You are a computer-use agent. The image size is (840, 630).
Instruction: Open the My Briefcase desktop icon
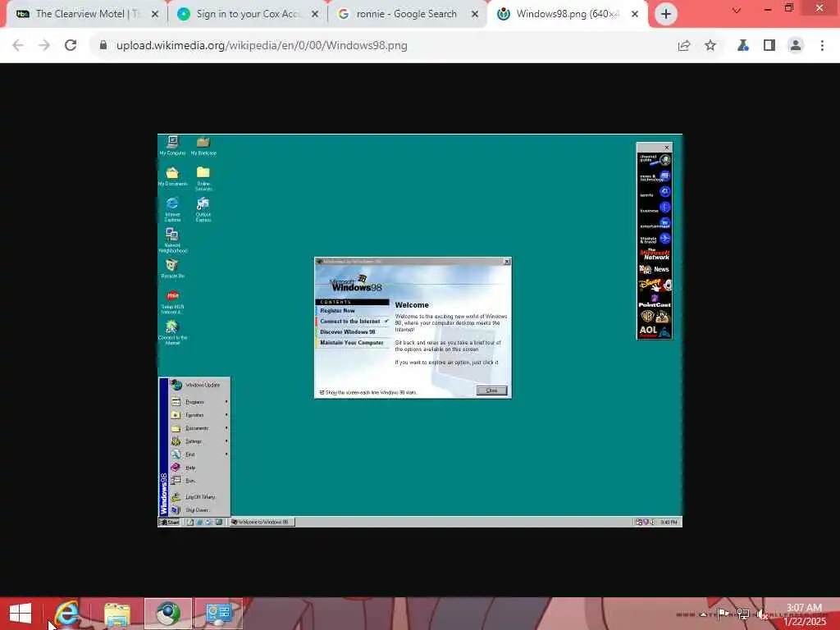[x=203, y=146]
